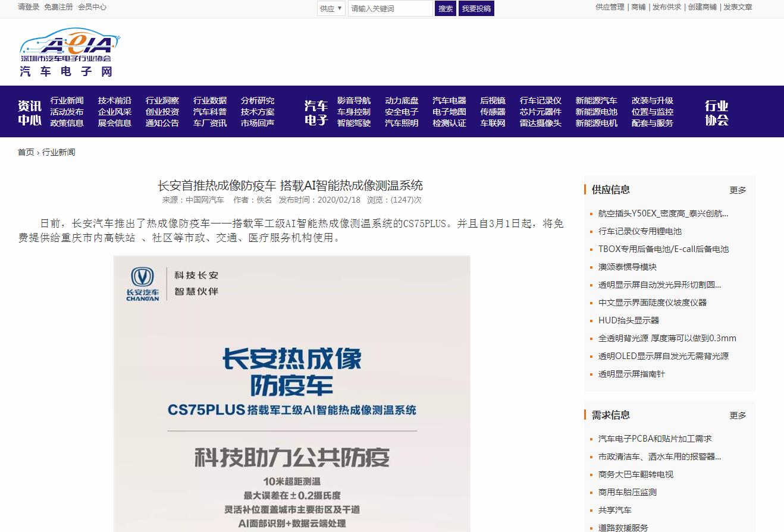Open the 汽车电子 navigation section

(x=316, y=112)
